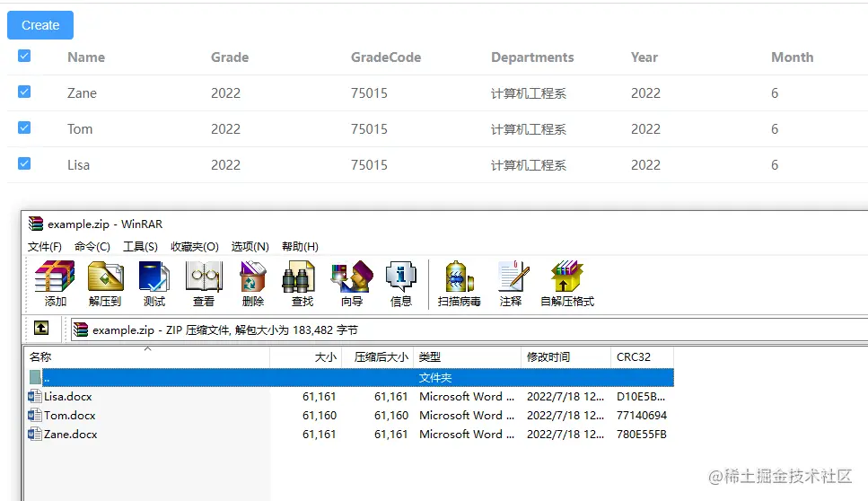Click the 删除 (Delete) toolbar icon
Image resolution: width=868 pixels, height=501 pixels.
pyautogui.click(x=253, y=277)
